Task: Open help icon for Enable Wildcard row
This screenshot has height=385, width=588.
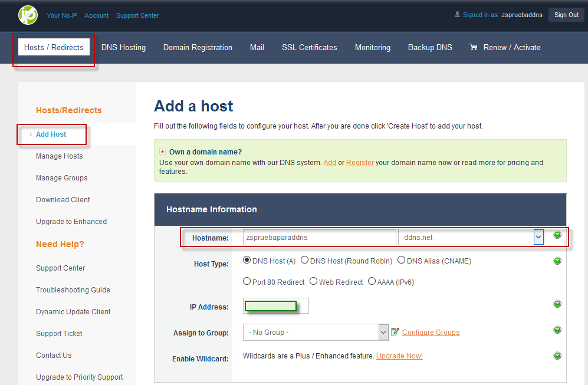Action: tap(557, 356)
